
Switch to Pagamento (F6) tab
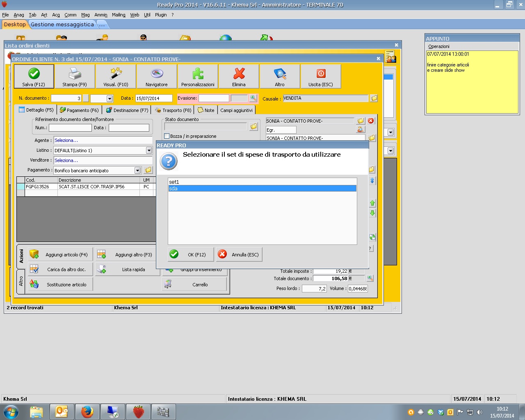pos(79,110)
